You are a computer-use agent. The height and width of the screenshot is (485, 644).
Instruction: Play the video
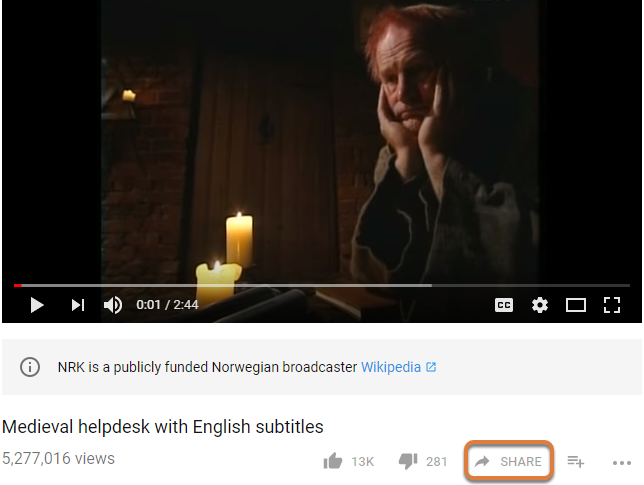(x=37, y=305)
